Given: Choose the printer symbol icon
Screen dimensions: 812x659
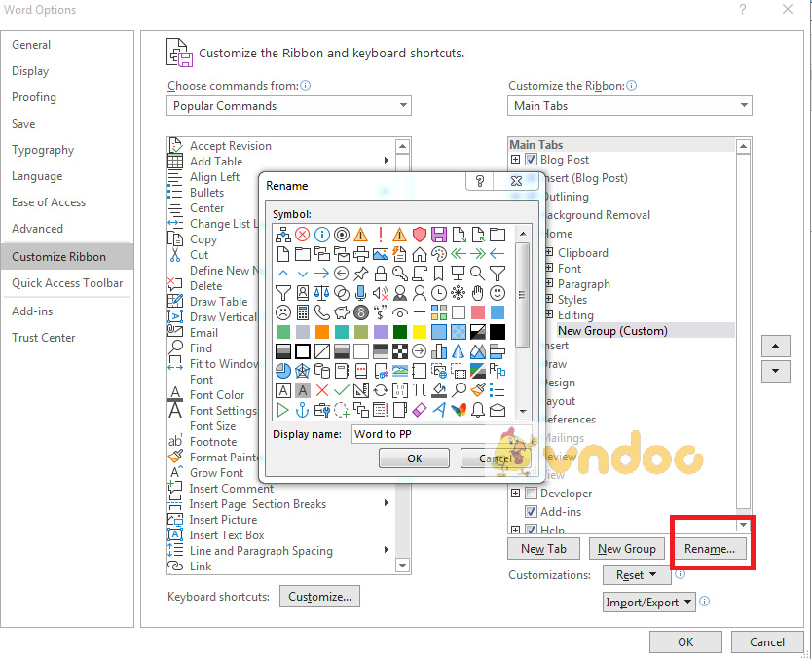Looking at the screenshot, I should [x=360, y=254].
